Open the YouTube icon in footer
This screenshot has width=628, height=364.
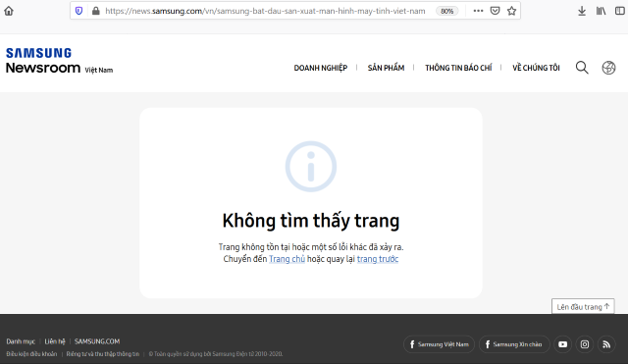click(x=562, y=344)
